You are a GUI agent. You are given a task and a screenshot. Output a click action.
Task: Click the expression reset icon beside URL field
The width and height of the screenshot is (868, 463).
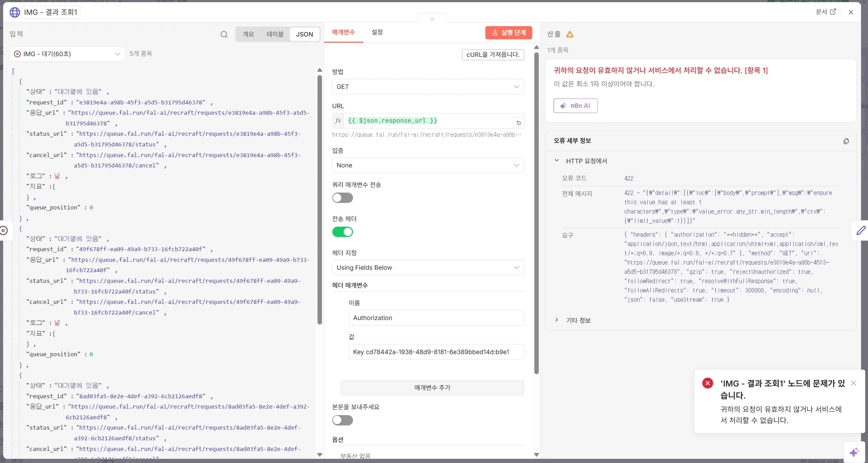tap(519, 123)
